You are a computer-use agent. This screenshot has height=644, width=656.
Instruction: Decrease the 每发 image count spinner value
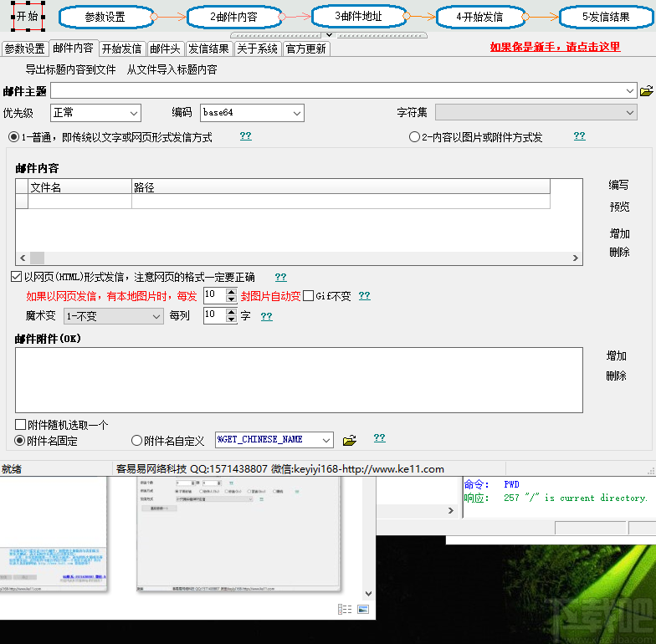tap(231, 299)
